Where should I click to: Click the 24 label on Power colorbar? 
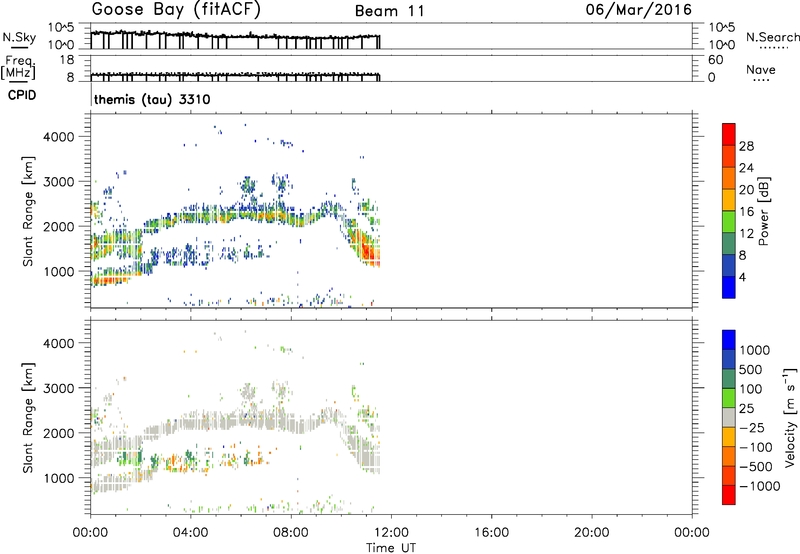[746, 168]
